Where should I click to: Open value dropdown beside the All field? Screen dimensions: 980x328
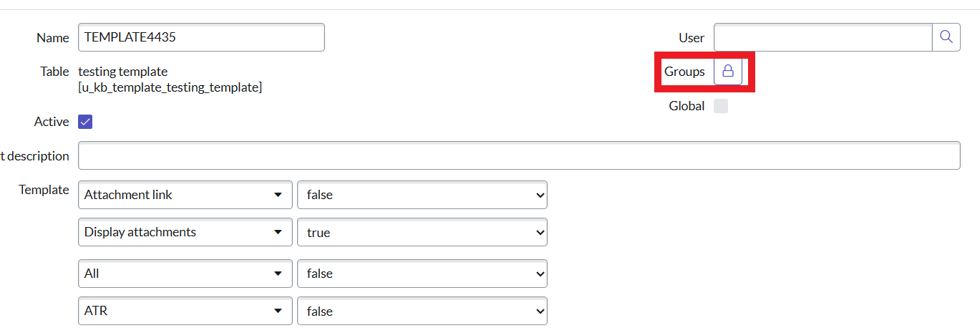pos(422,274)
